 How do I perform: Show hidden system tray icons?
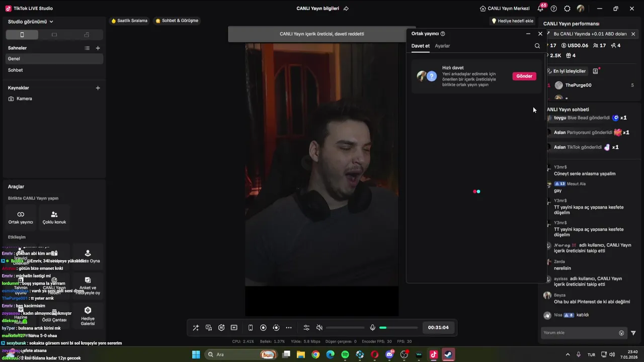[568, 354]
